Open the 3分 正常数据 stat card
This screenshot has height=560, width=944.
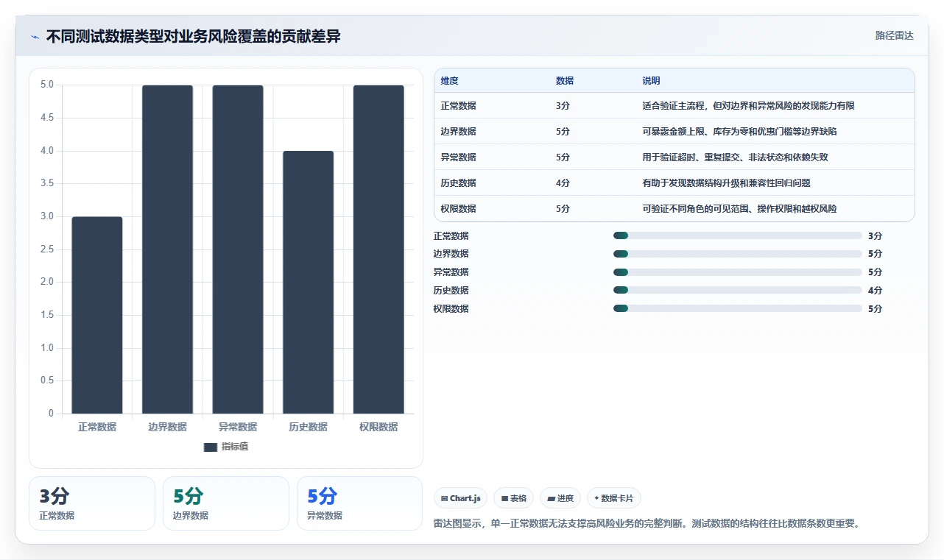click(92, 503)
